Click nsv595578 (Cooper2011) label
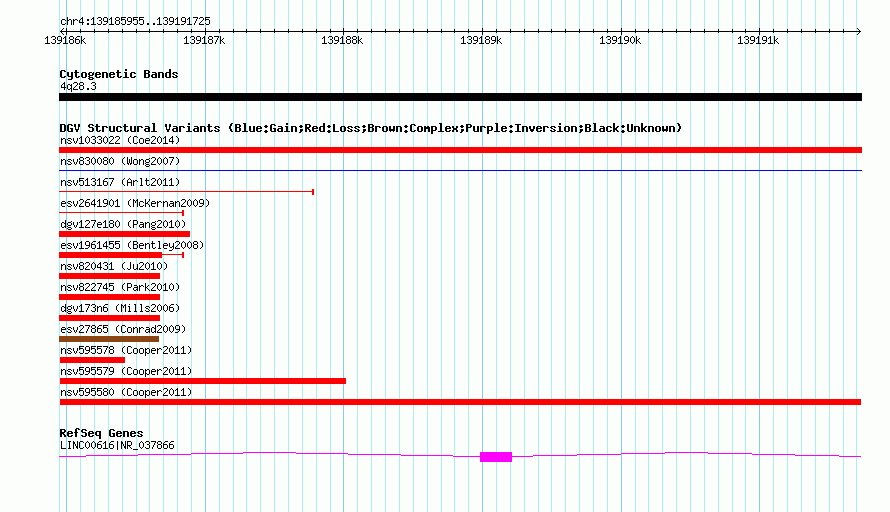The image size is (890, 512). coord(126,350)
